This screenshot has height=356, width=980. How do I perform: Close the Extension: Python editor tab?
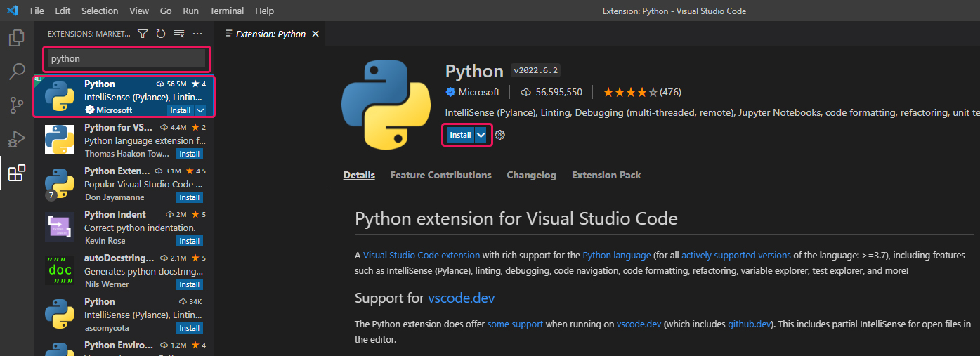tap(315, 34)
